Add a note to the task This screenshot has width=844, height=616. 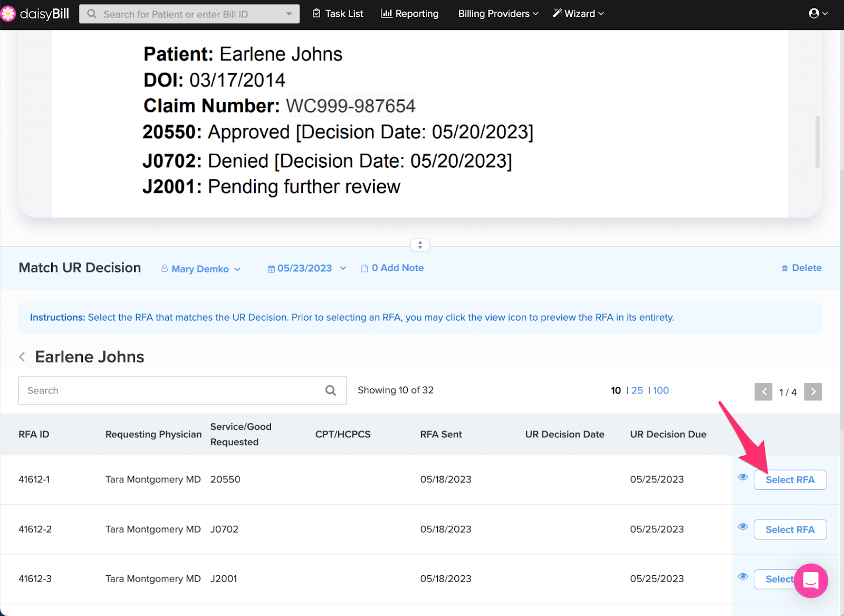coord(392,268)
